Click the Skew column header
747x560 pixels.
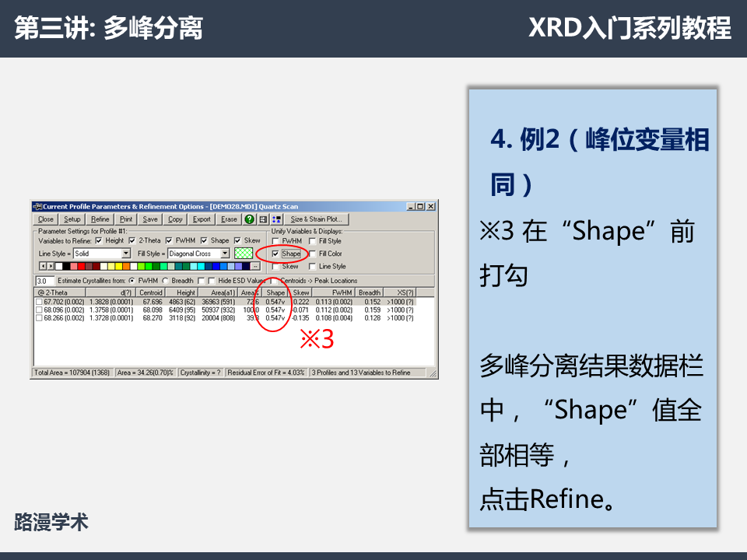301,292
